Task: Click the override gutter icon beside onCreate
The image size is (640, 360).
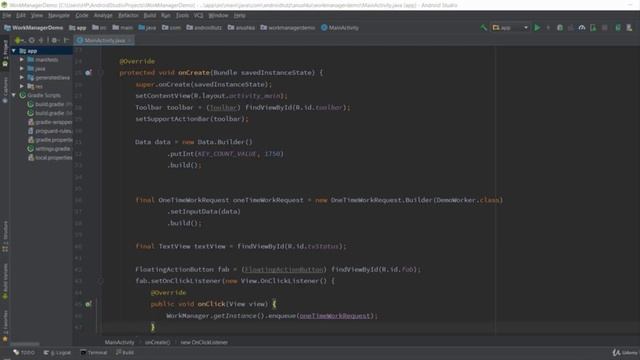Action: click(x=88, y=73)
